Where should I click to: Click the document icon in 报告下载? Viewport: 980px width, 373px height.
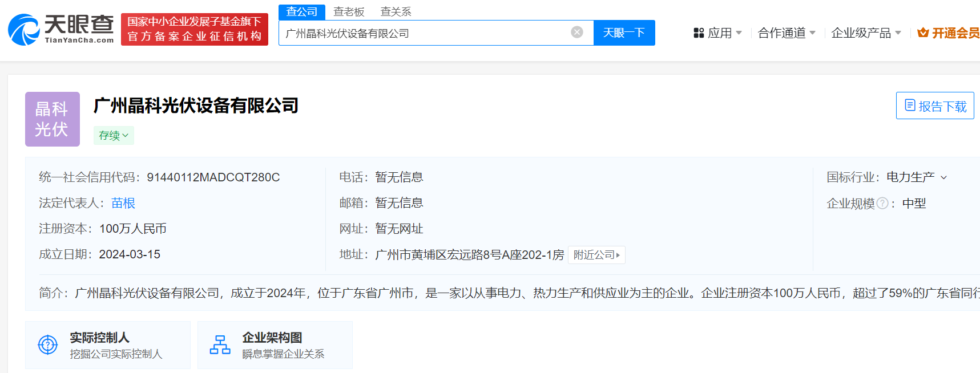pos(910,106)
